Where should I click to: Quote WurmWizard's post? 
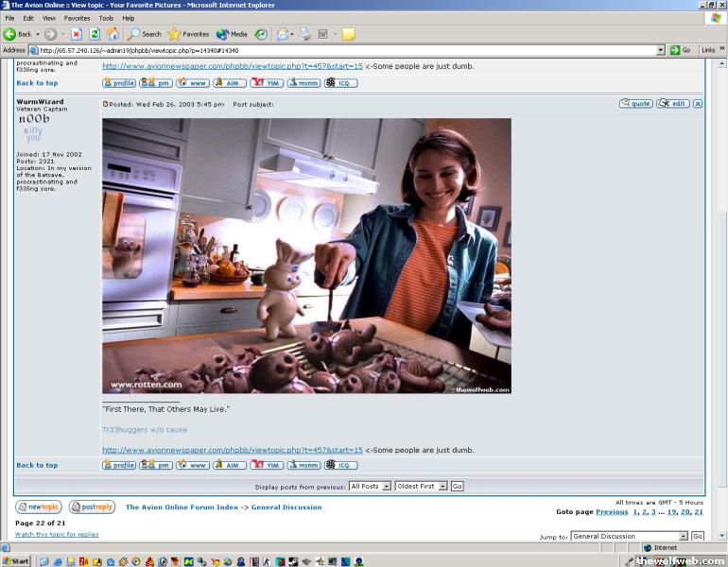click(x=636, y=103)
